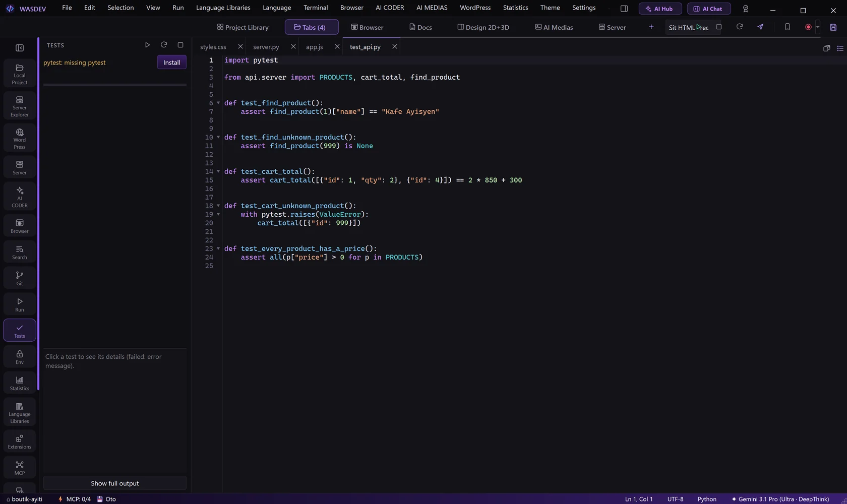Click the tests progress bar

(115, 85)
